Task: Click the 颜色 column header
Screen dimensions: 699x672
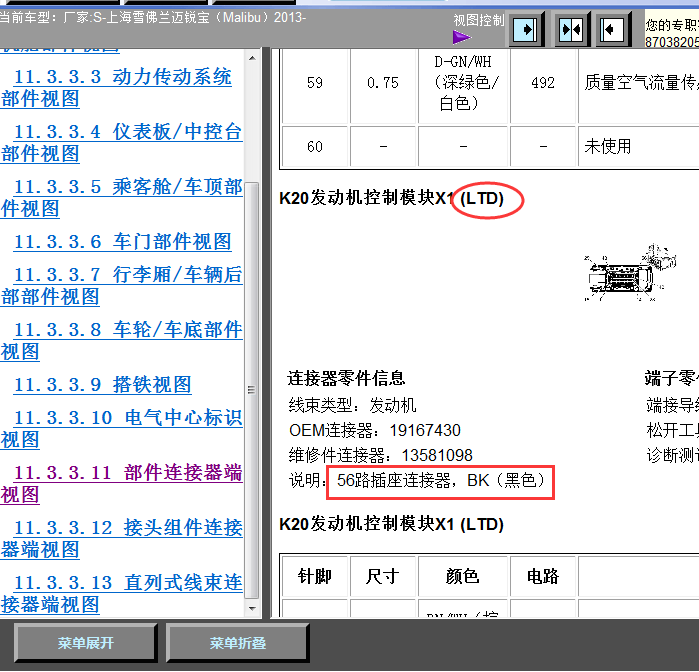Action: pos(463,576)
